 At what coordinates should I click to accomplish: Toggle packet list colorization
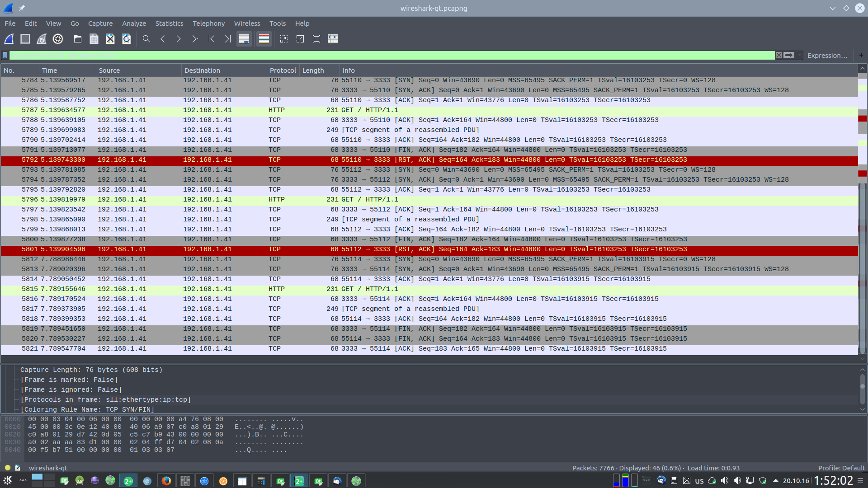point(264,39)
